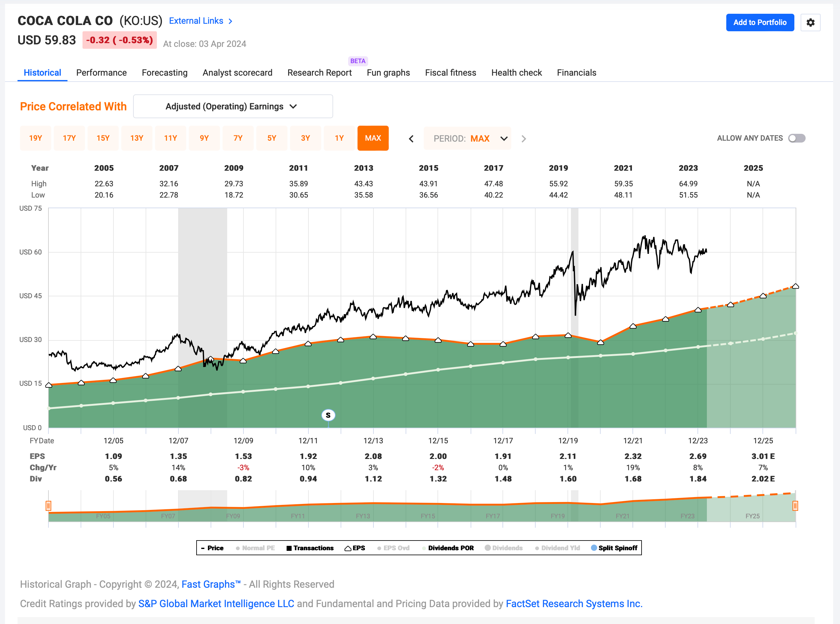Open the Fiscal fitness tab

[x=450, y=73]
